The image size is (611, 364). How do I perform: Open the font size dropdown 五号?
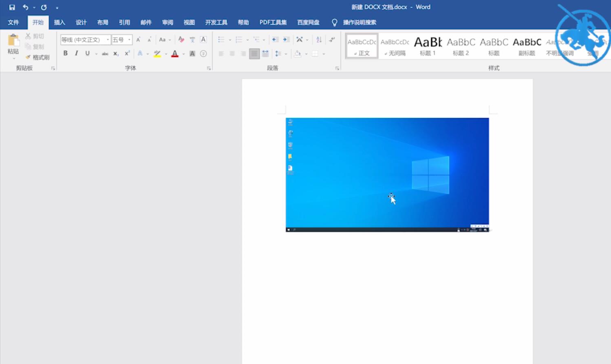pos(129,40)
